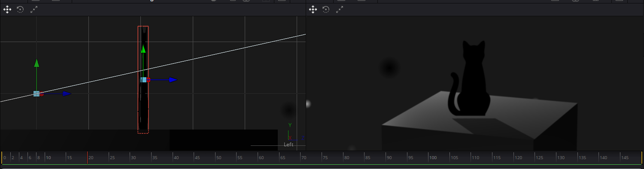The image size is (644, 169).
Task: Select the Scale tool in right viewer
Action: [340, 9]
